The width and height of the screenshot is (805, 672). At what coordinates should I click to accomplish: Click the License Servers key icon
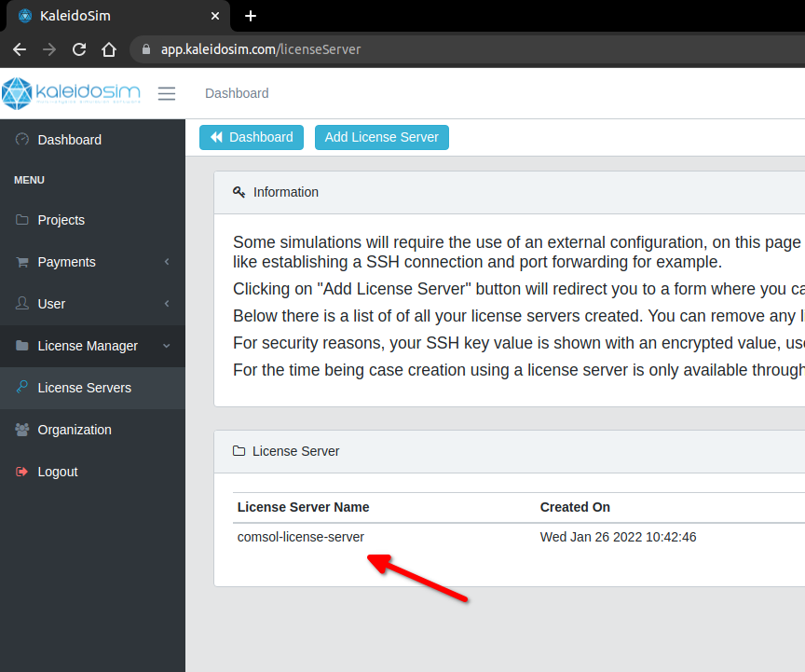tap(22, 387)
